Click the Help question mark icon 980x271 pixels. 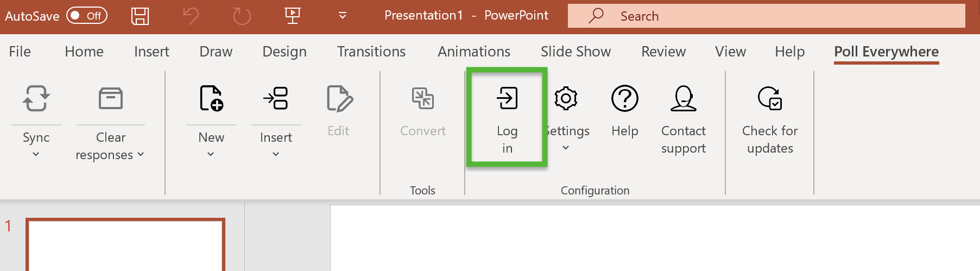(x=625, y=98)
